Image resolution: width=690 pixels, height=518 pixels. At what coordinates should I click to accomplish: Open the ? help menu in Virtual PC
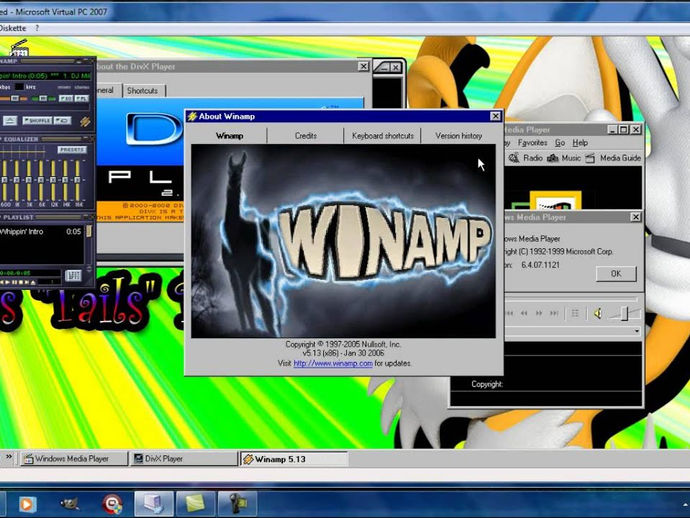pos(37,28)
